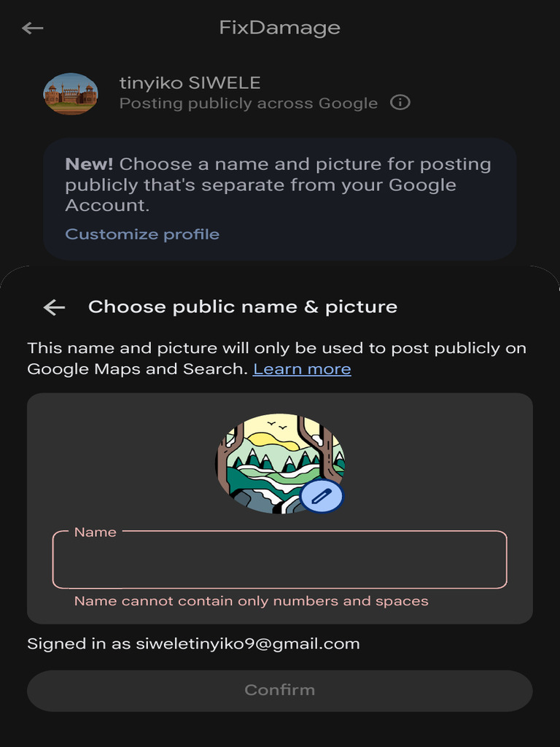The width and height of the screenshot is (560, 747).
Task: Click the Choose public name & picture heading
Action: pos(242,307)
